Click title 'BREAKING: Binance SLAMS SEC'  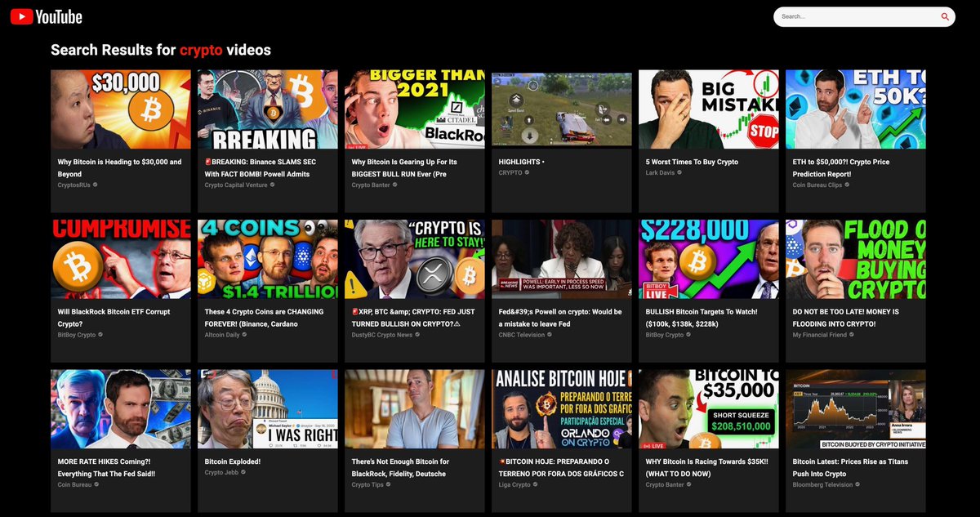257,167
